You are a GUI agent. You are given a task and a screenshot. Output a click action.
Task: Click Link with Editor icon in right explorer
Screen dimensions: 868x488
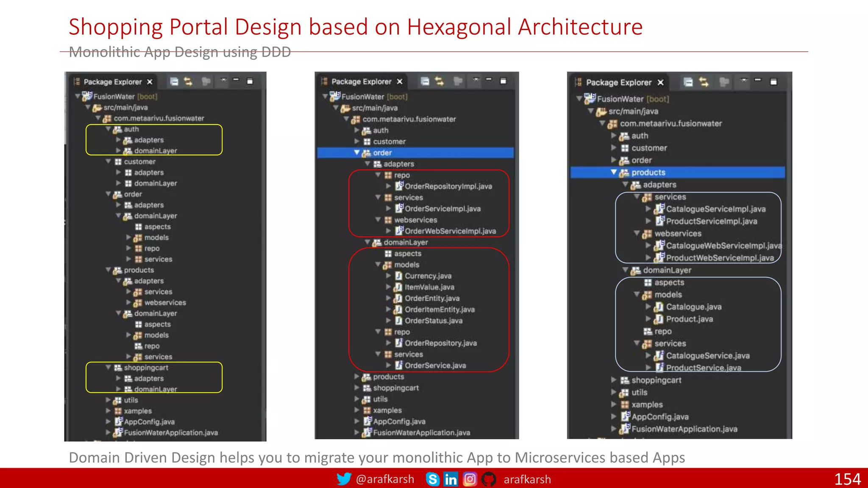(x=704, y=82)
